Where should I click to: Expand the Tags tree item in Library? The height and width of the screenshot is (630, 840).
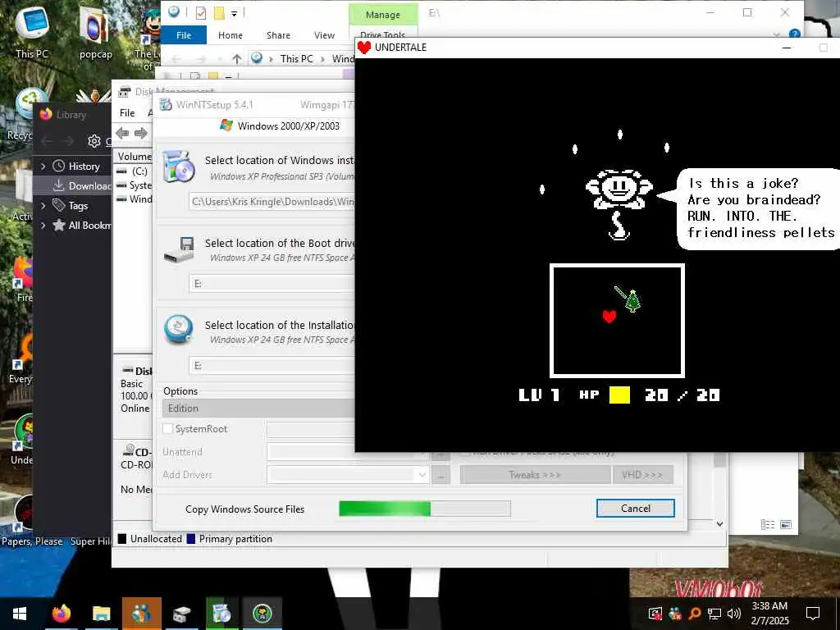coord(43,205)
